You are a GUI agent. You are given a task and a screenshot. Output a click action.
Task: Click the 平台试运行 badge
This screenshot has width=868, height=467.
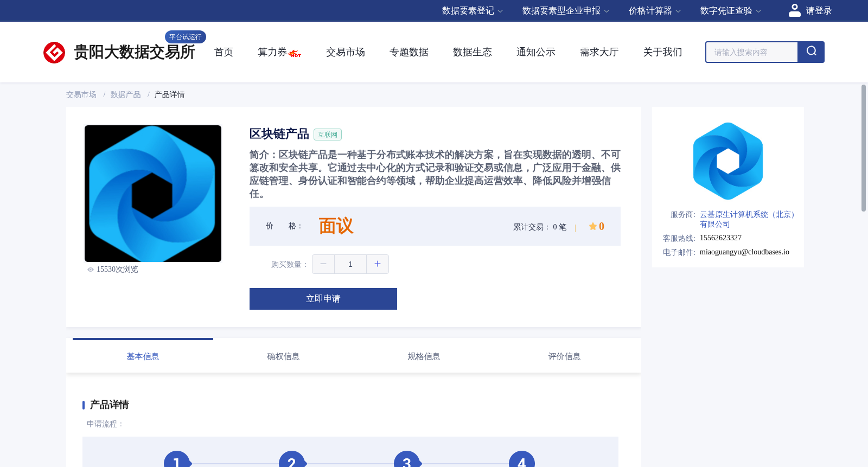pos(186,37)
